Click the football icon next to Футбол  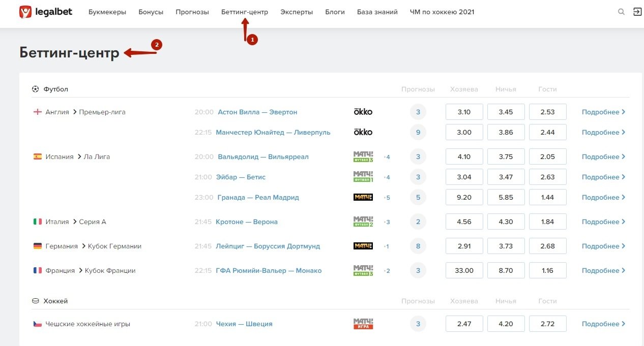coord(35,89)
